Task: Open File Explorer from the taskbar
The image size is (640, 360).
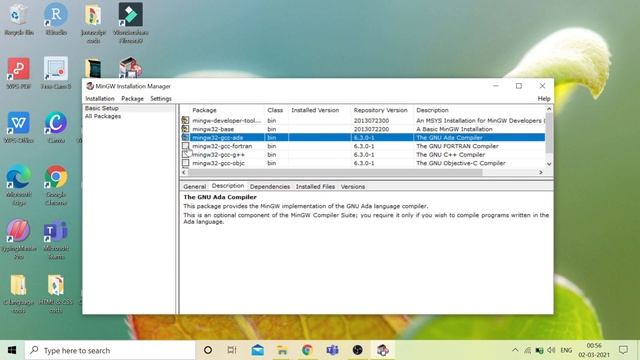Action: click(x=282, y=350)
